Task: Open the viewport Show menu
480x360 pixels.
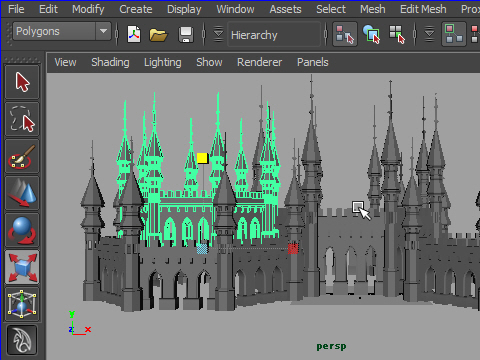Action: tap(209, 62)
